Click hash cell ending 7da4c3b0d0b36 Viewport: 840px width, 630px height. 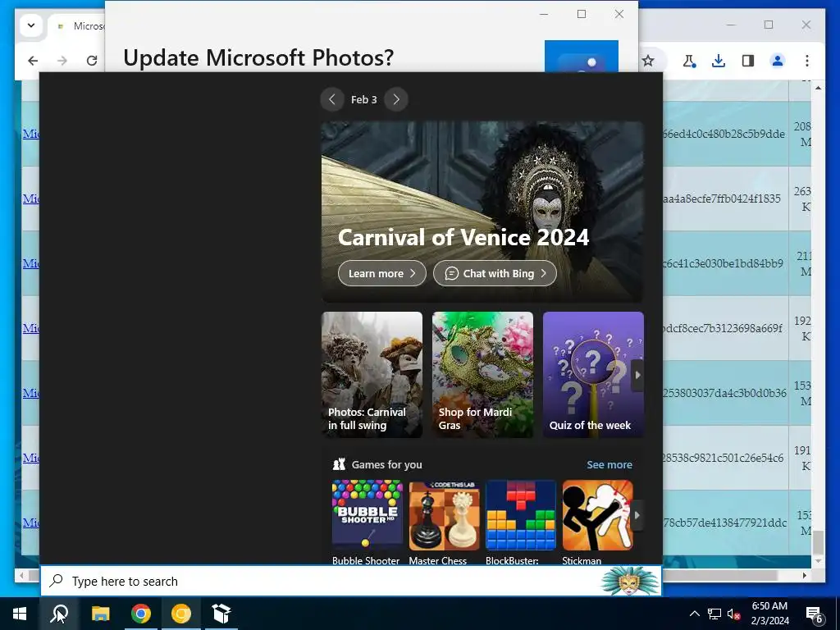tap(725, 393)
